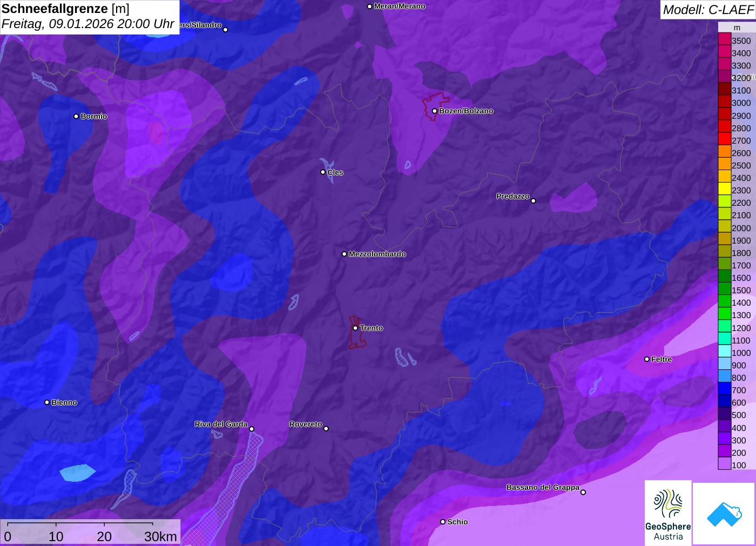This screenshot has height=546, width=756.
Task: Click the Silandro marker dot
Action: tap(226, 30)
